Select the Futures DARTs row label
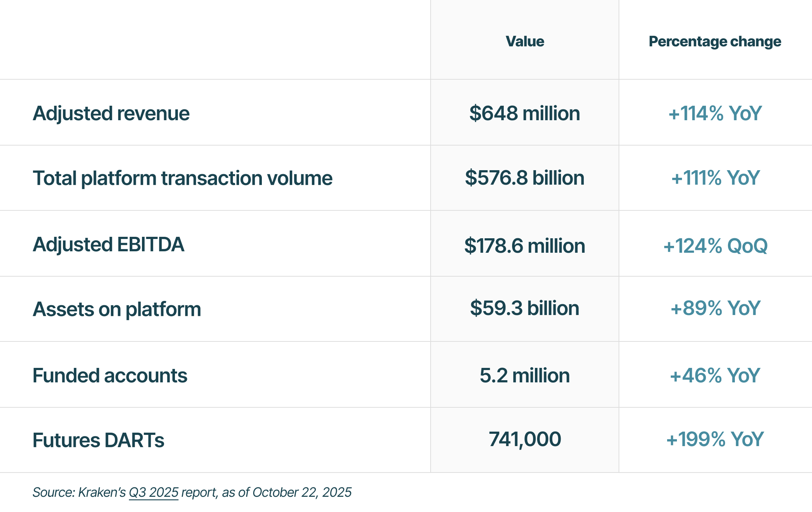 click(x=98, y=440)
